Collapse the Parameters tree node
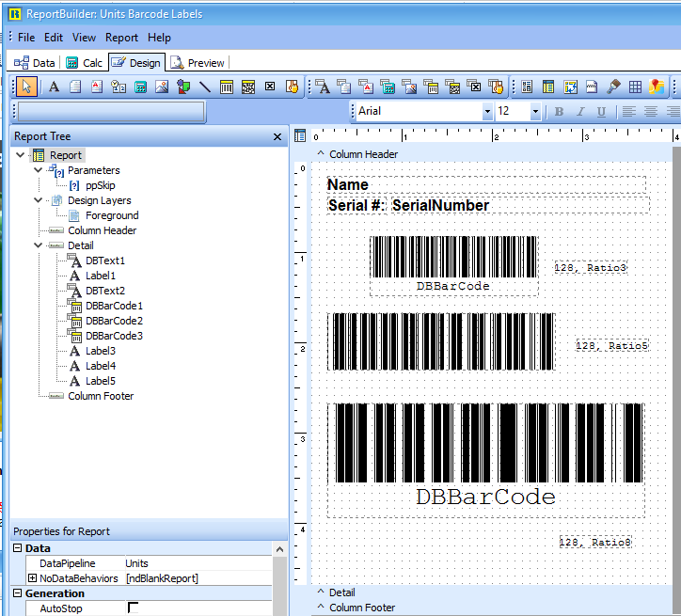The image size is (681, 616). click(x=39, y=170)
